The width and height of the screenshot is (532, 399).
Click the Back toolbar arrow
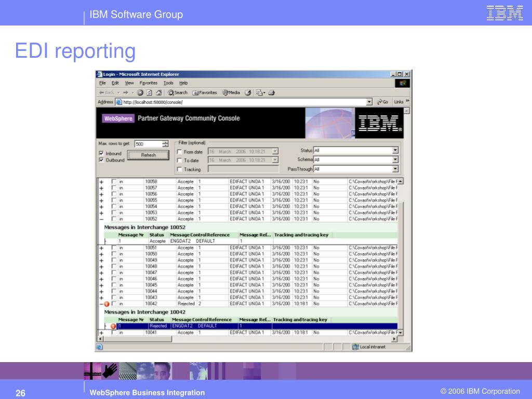106,92
